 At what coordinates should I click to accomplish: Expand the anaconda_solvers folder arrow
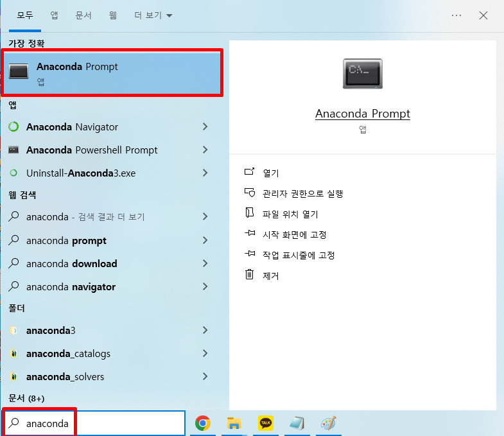pyautogui.click(x=205, y=376)
